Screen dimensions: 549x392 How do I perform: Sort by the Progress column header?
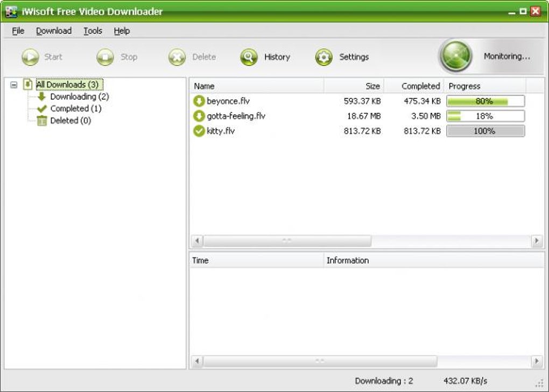tap(485, 86)
